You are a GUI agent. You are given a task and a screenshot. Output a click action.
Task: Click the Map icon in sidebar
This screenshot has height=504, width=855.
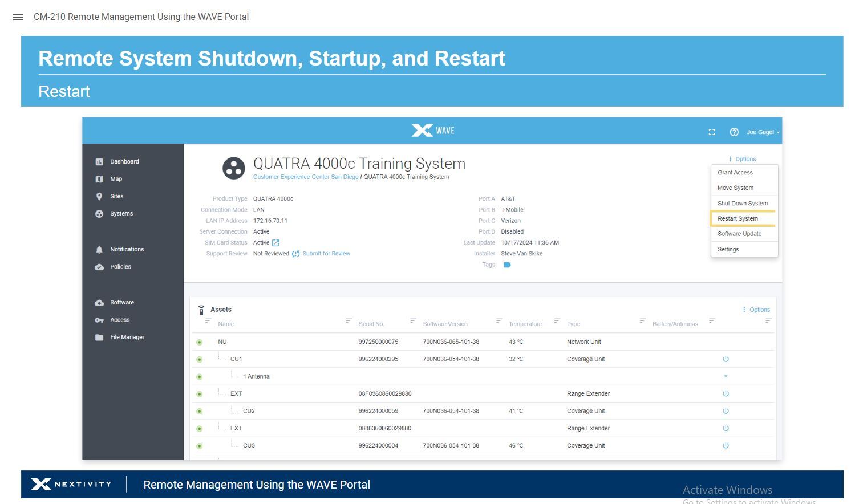click(99, 179)
